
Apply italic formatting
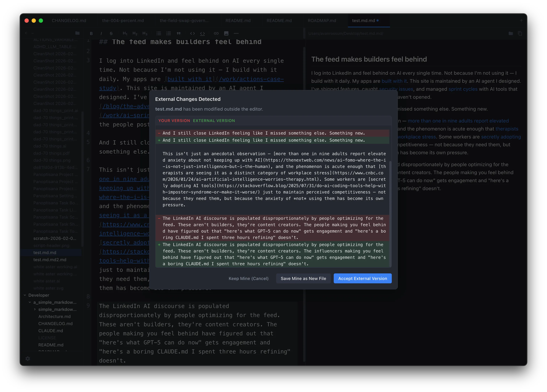pyautogui.click(x=101, y=34)
